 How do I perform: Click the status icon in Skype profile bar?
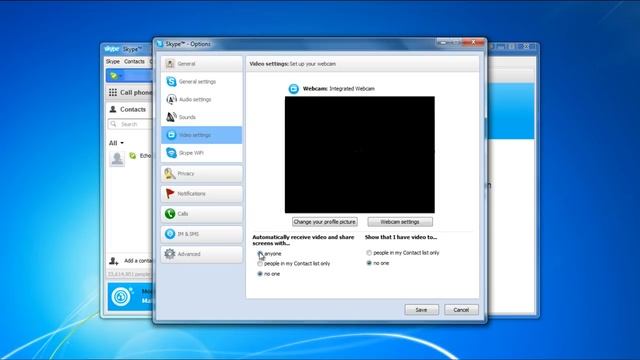(x=114, y=76)
